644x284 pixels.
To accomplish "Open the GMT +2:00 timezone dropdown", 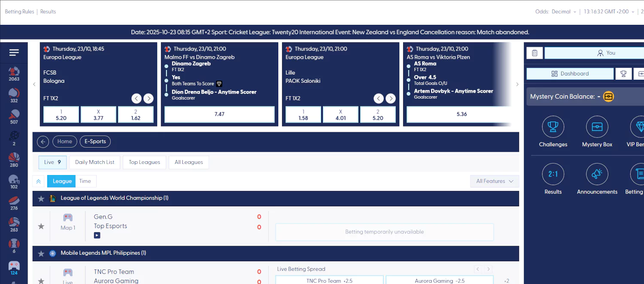I will point(609,12).
